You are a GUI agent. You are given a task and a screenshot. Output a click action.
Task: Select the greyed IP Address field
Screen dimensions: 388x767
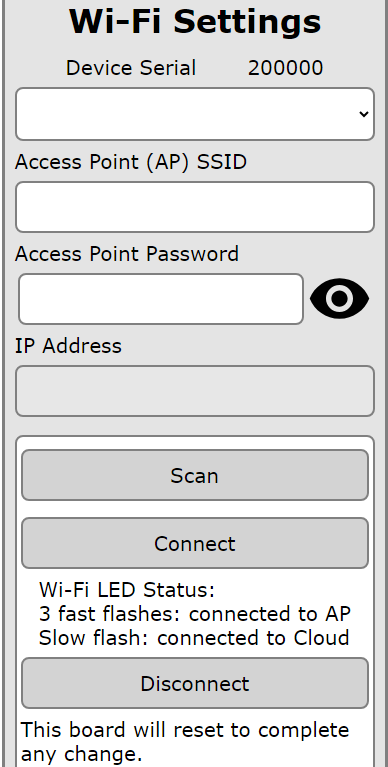coord(195,391)
